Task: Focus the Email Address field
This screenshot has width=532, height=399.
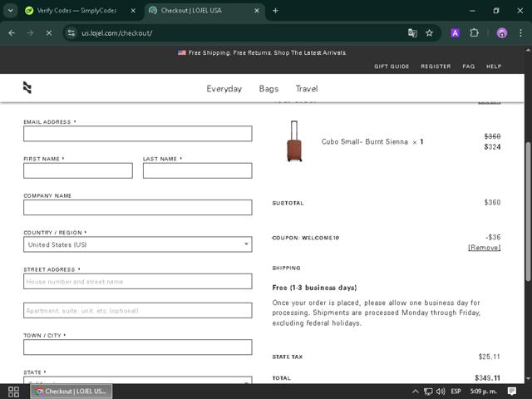Action: 138,134
